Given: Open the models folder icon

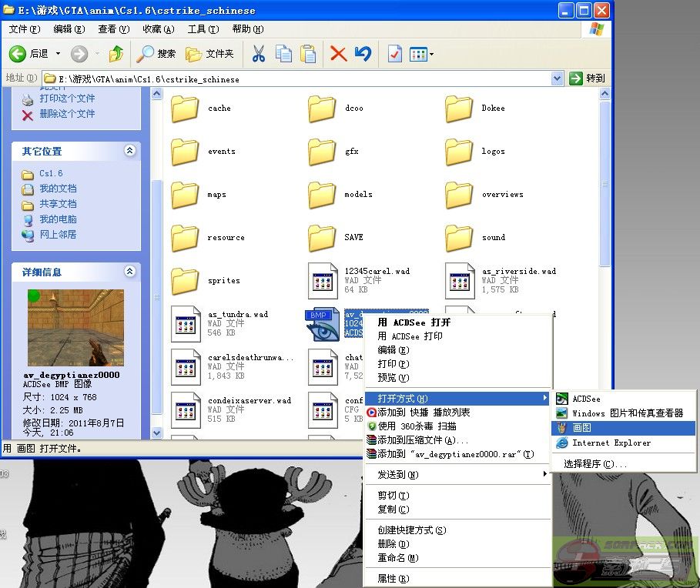Looking at the screenshot, I should [322, 195].
